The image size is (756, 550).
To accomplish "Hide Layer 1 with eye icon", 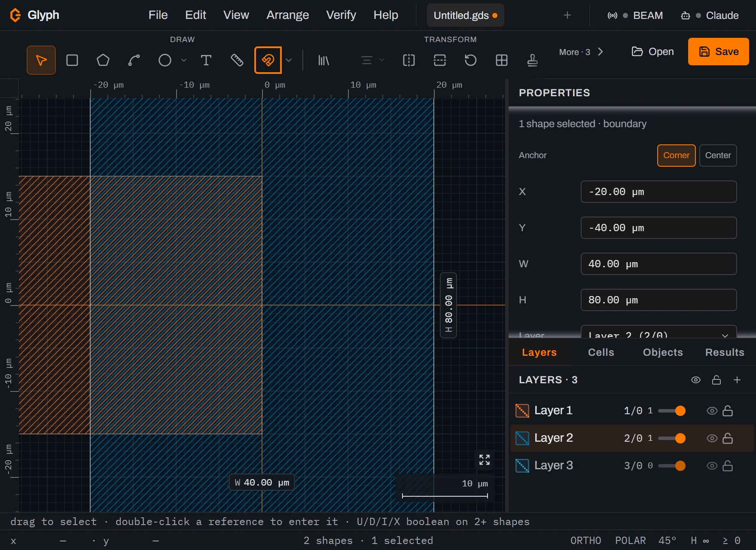I will [712, 411].
